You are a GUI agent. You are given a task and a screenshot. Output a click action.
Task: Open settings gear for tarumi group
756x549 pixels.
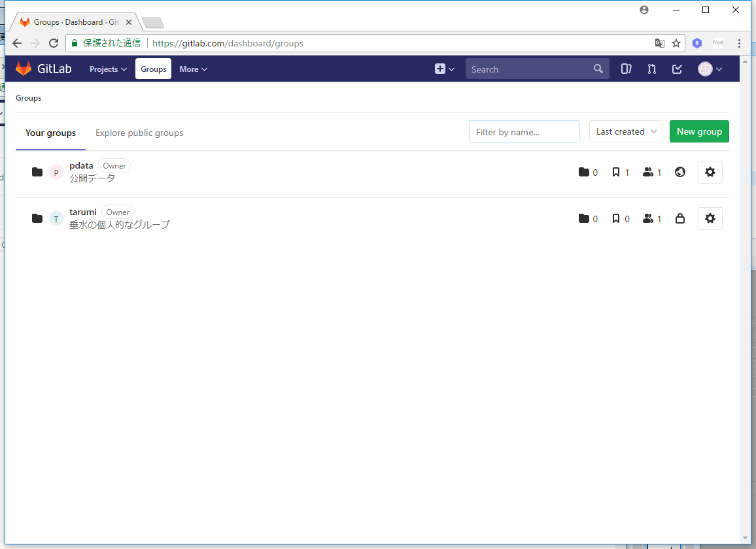pyautogui.click(x=710, y=218)
